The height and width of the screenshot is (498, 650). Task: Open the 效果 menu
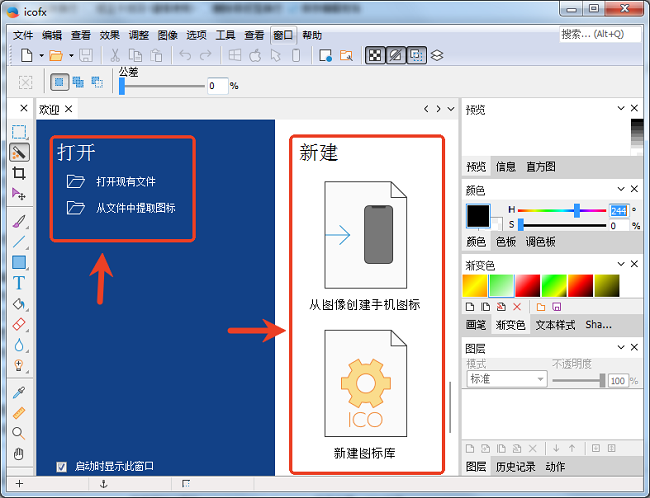109,35
